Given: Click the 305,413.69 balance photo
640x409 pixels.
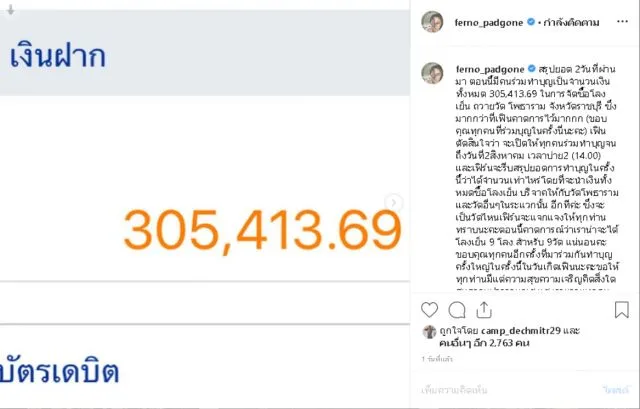Looking at the screenshot, I should tap(200, 230).
